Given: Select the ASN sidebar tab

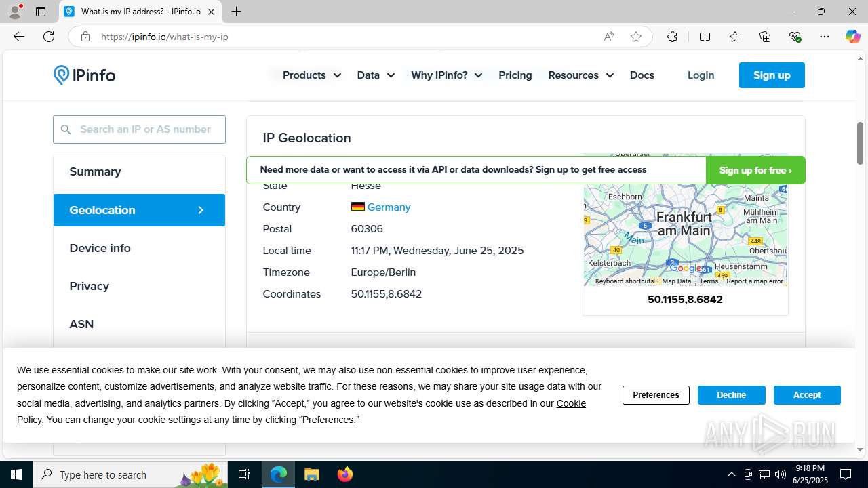Looking at the screenshot, I should pos(139,324).
